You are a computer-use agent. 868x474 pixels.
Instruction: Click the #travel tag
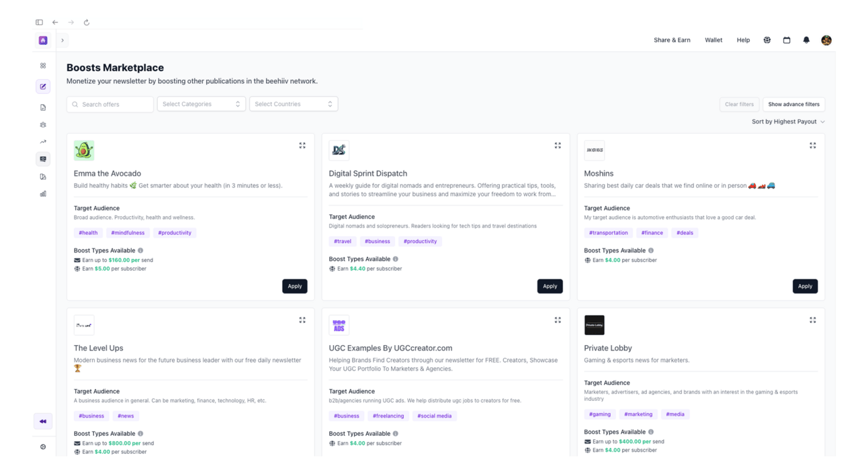point(343,241)
